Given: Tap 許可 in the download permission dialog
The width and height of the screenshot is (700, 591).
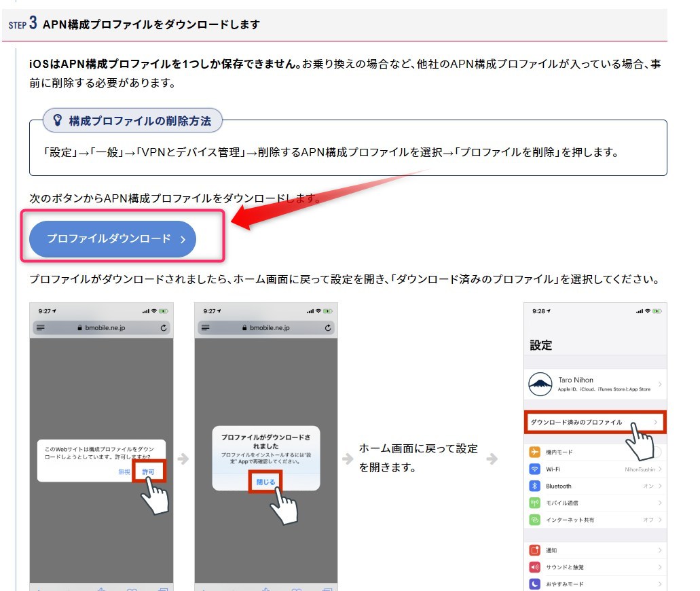Looking at the screenshot, I should [x=148, y=471].
